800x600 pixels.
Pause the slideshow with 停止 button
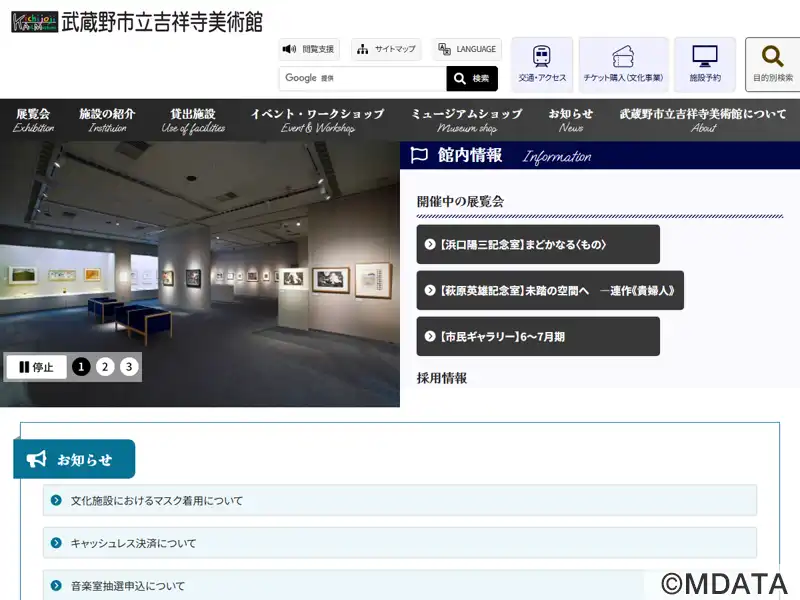pos(36,367)
